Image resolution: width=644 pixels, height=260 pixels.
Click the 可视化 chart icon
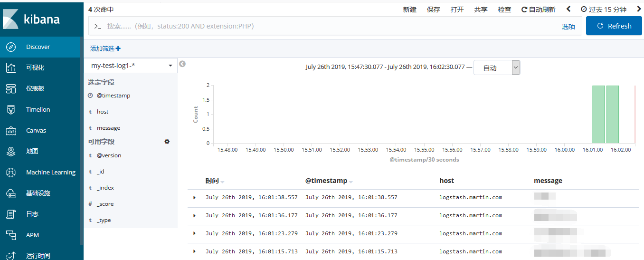pos(11,68)
